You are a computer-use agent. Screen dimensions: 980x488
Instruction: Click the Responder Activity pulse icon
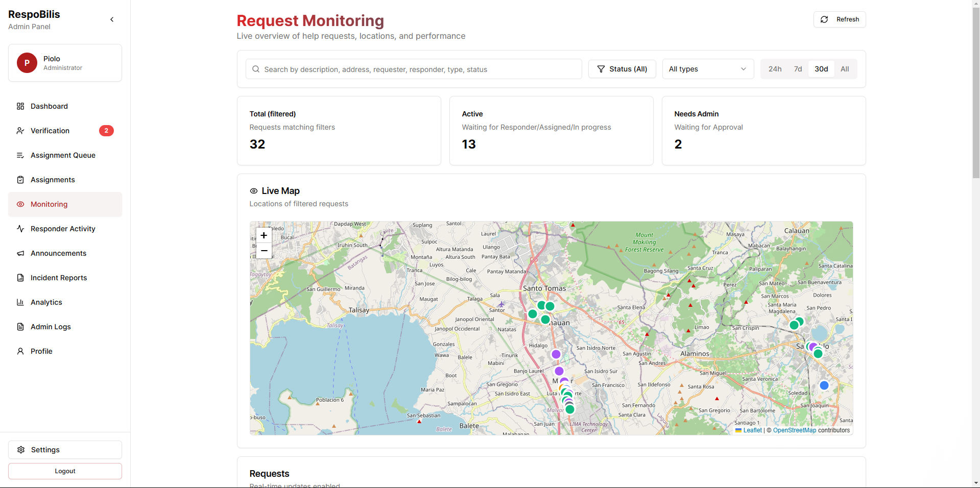[x=20, y=229]
